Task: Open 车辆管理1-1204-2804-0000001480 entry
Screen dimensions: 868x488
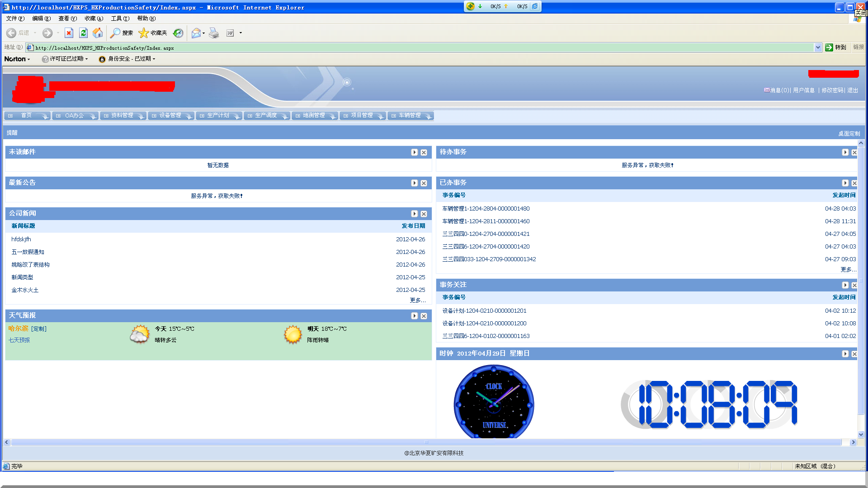Action: (x=486, y=209)
